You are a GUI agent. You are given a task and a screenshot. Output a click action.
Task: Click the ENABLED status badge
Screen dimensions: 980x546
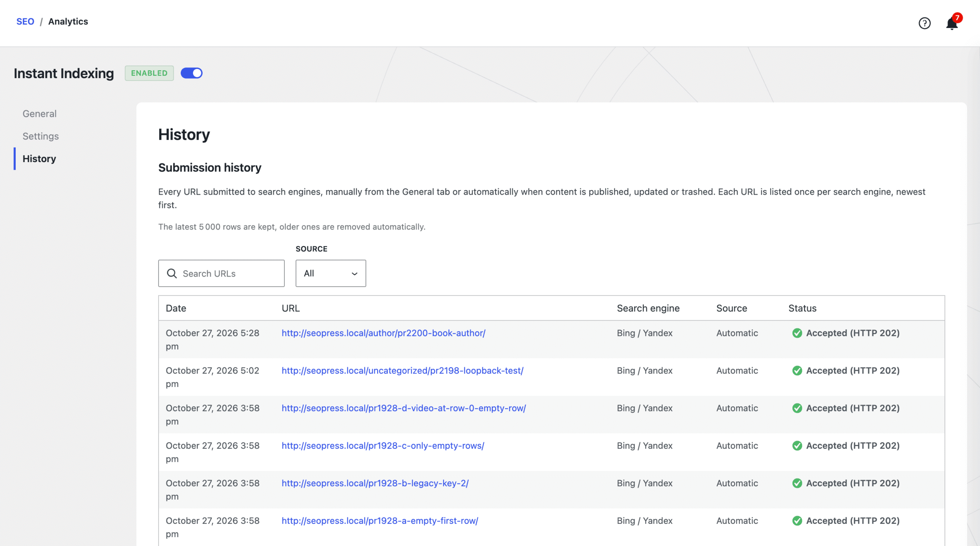(149, 73)
